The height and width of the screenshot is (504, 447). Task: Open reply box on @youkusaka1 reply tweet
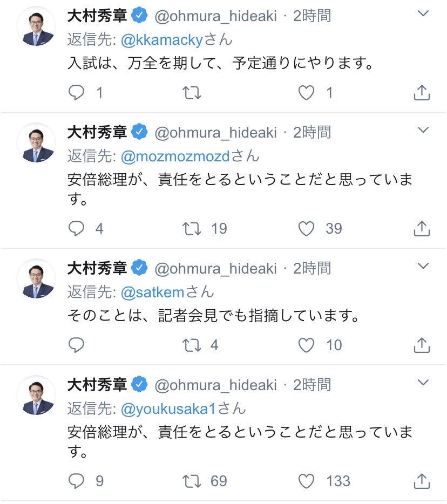(77, 481)
